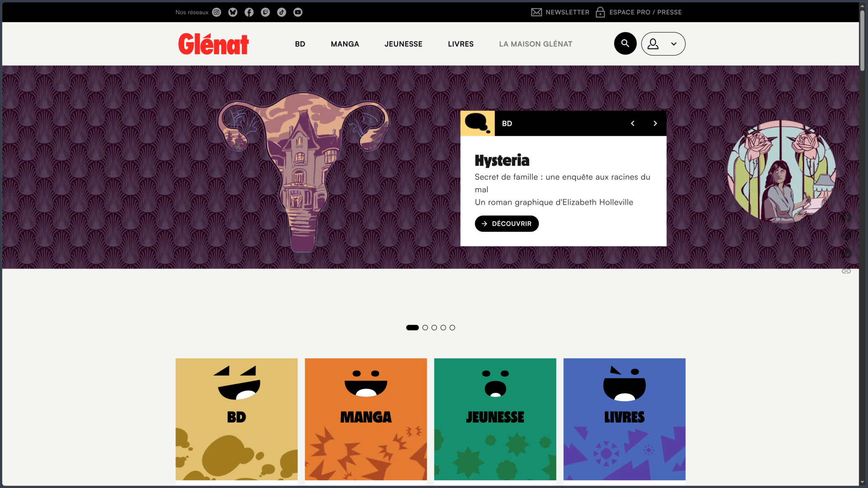Open search with the magnifier icon
This screenshot has height=488, width=868.
625,43
